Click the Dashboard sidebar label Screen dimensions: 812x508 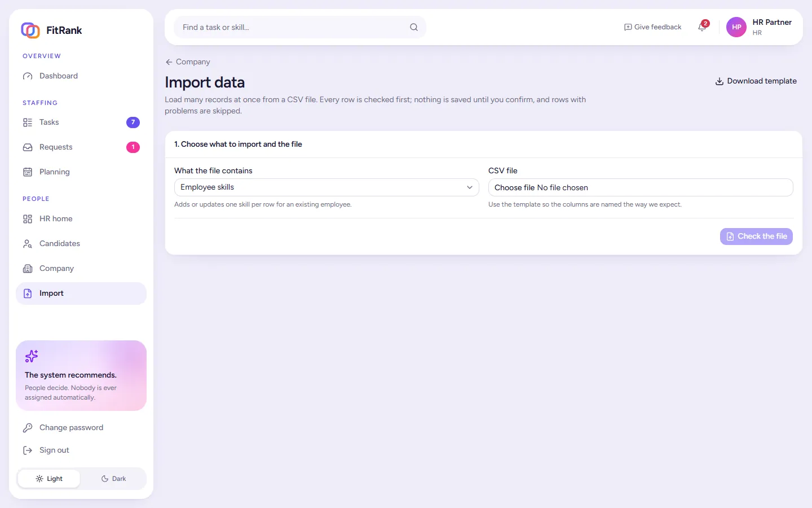[59, 76]
